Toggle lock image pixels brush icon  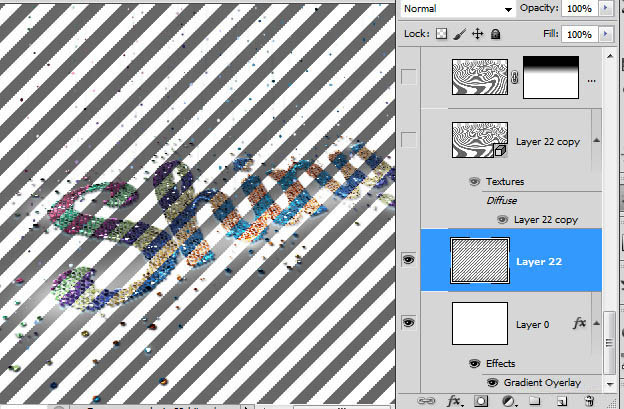(x=459, y=34)
